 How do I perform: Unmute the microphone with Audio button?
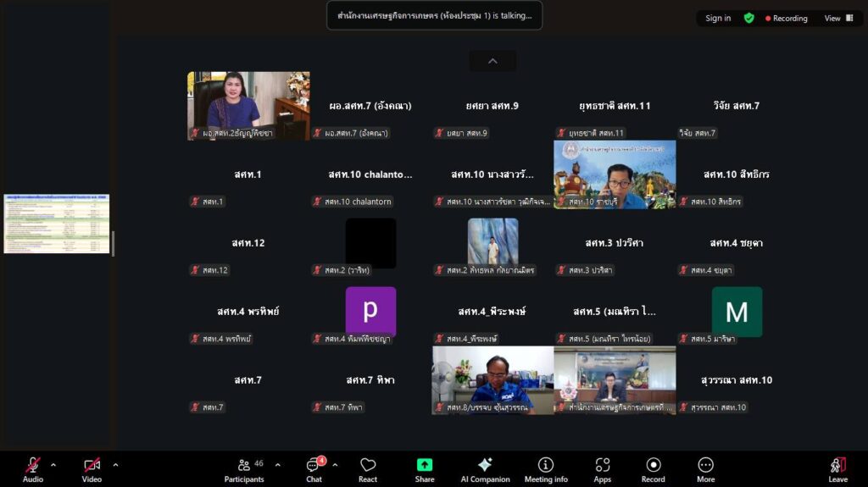point(33,469)
